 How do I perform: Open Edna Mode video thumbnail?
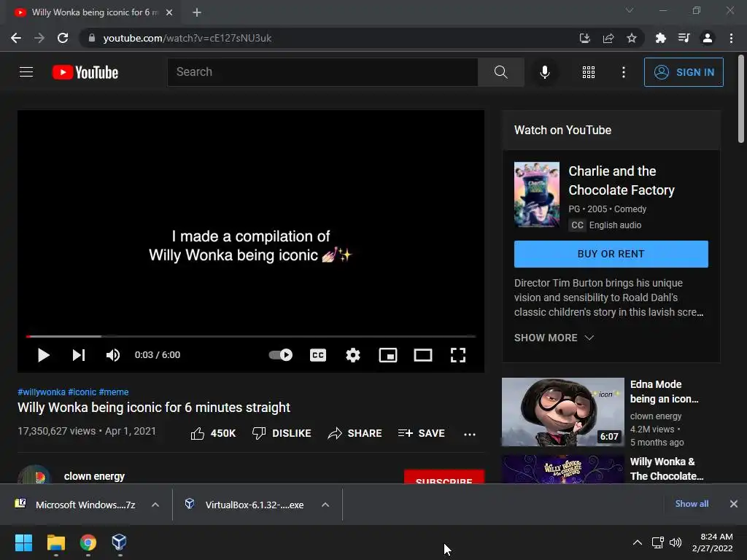(x=562, y=412)
